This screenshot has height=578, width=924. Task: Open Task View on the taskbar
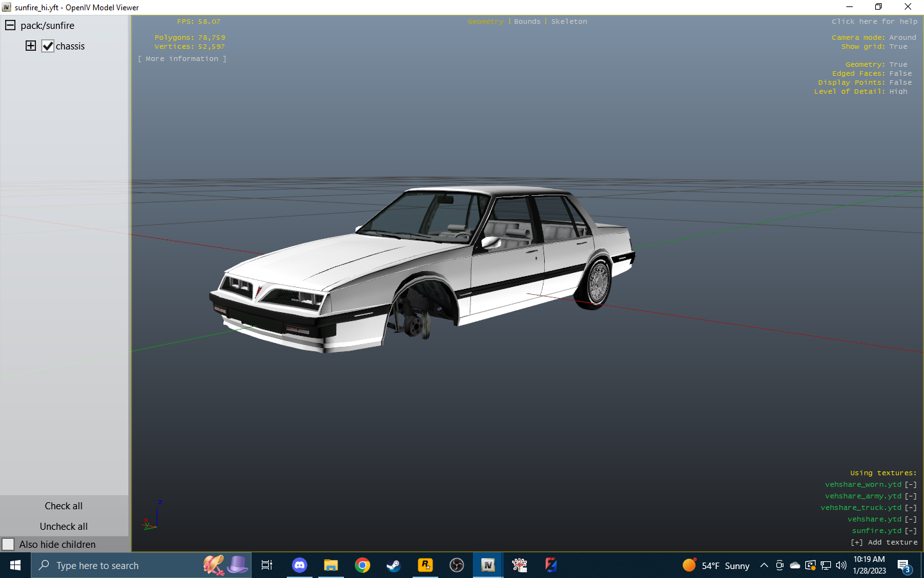pyautogui.click(x=267, y=565)
